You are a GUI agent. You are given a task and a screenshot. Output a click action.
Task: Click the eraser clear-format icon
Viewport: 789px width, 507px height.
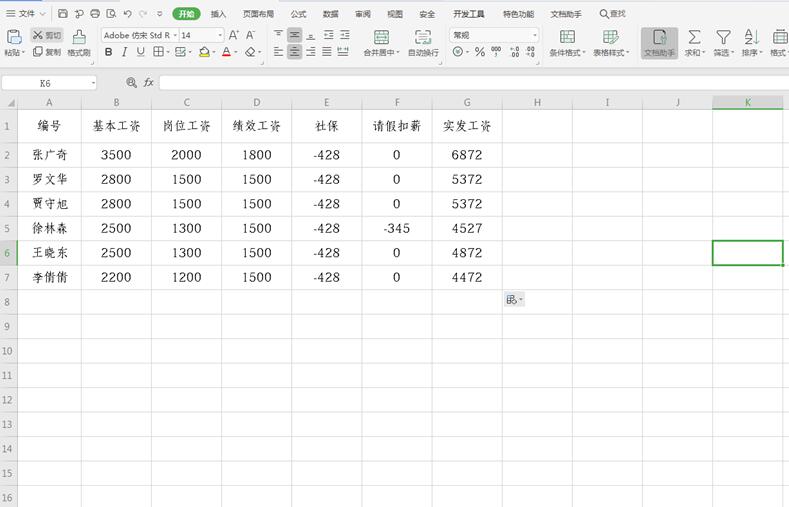(x=250, y=52)
